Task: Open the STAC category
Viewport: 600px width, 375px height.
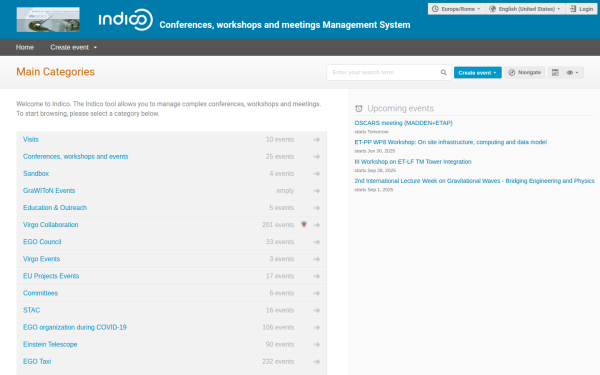Action: pyautogui.click(x=31, y=310)
